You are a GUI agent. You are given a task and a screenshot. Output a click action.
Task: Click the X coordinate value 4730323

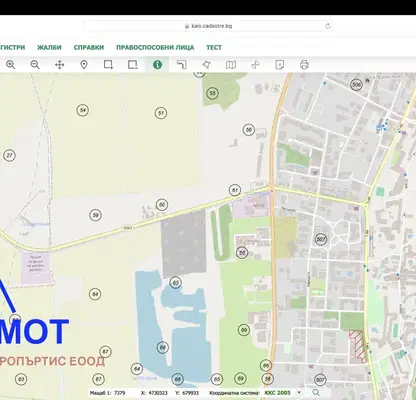[x=158, y=393]
